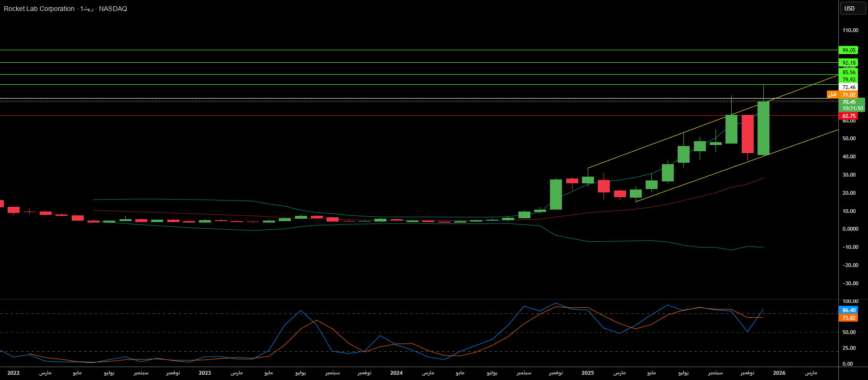Screen dimensions: 868x380
Task: Select the large red candle before latest
Action: (747, 134)
